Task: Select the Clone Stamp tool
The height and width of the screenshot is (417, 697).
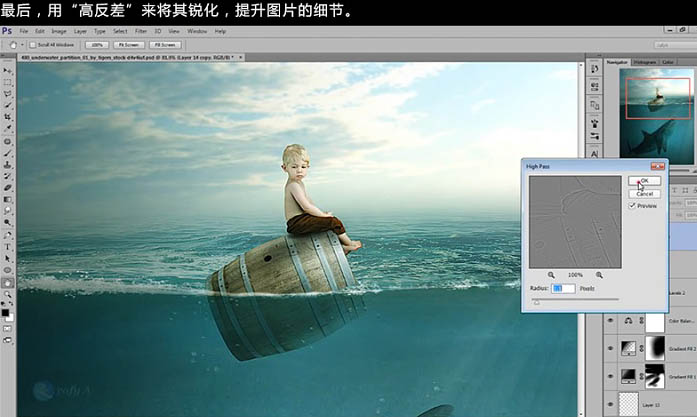Action: [x=8, y=165]
